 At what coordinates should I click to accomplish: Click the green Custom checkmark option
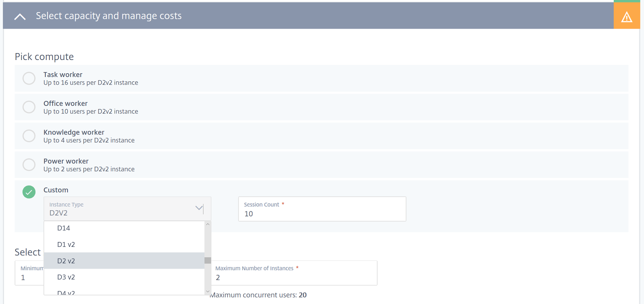tap(29, 192)
